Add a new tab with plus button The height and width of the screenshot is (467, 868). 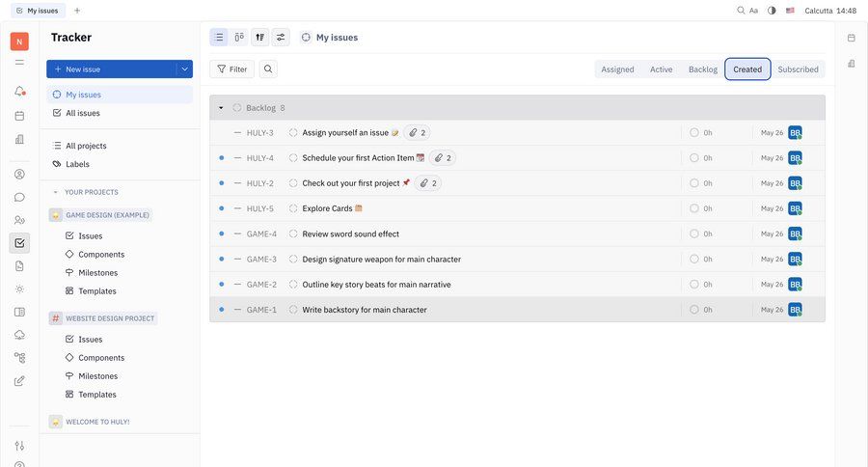coord(77,11)
